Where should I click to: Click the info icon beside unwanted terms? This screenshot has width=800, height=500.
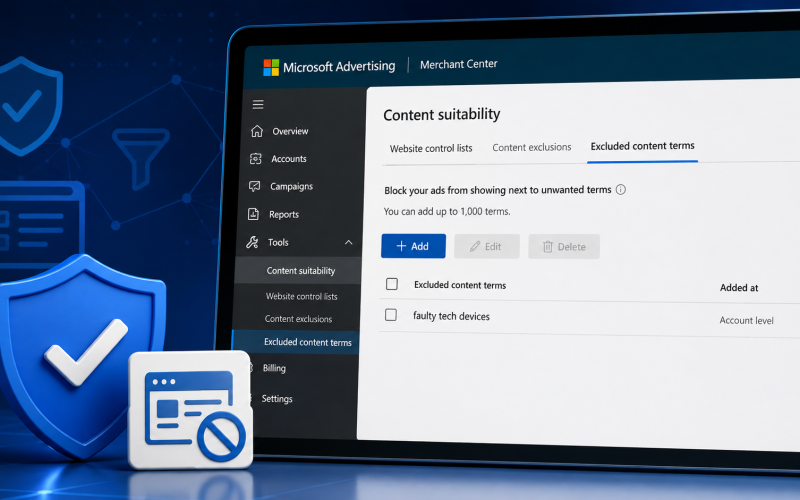point(620,190)
